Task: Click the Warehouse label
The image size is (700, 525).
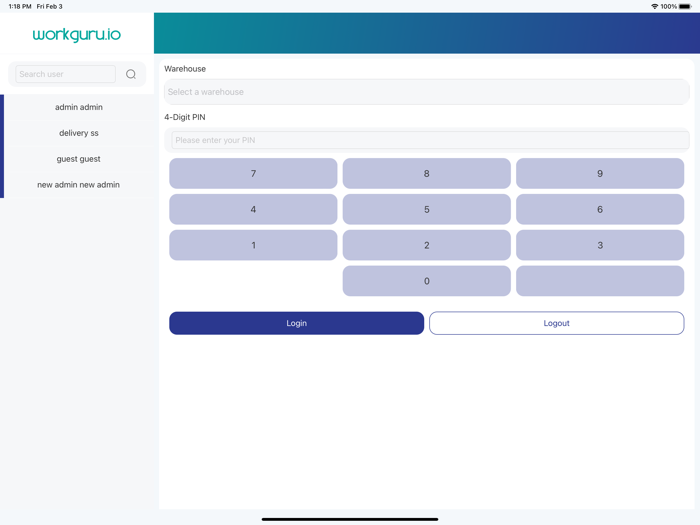Action: tap(185, 69)
